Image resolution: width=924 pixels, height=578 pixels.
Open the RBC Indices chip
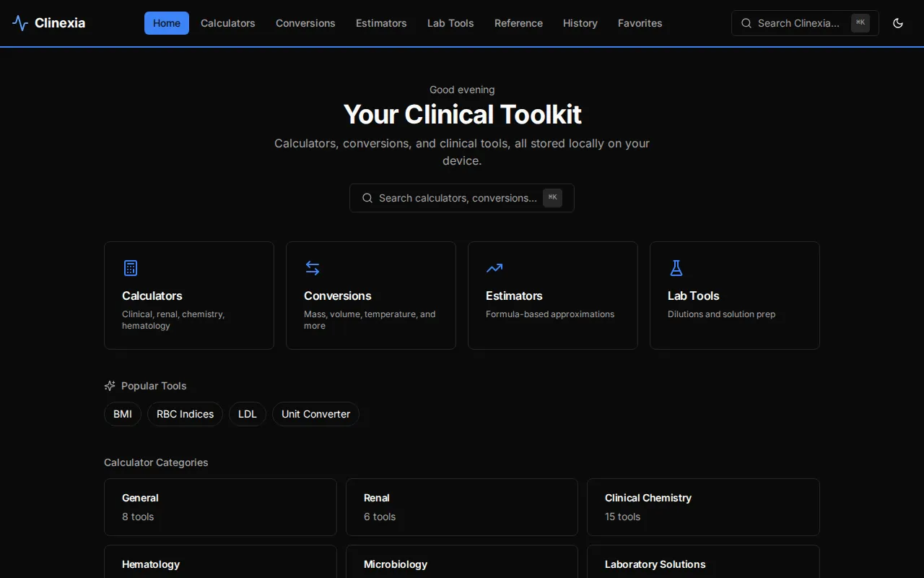click(185, 414)
